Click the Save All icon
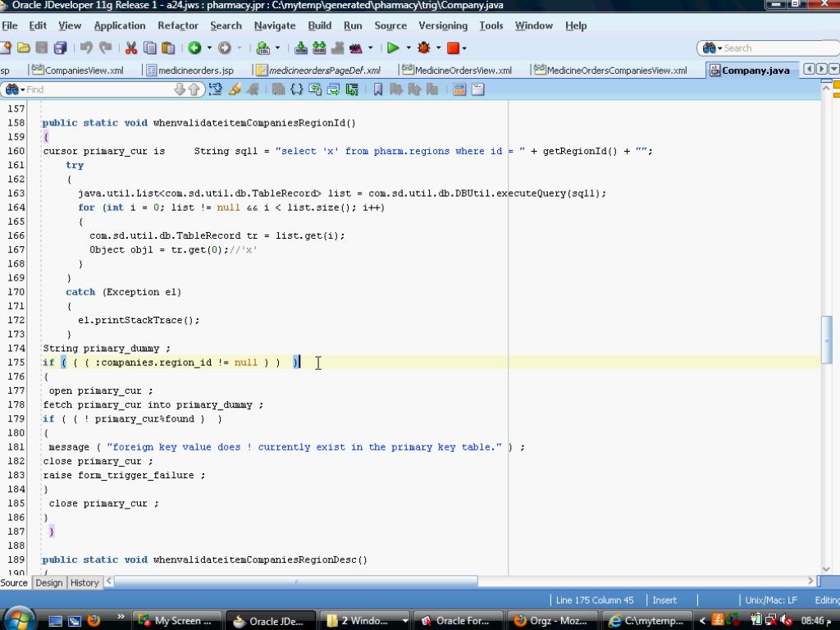Screen dimensions: 840x630 (60, 48)
